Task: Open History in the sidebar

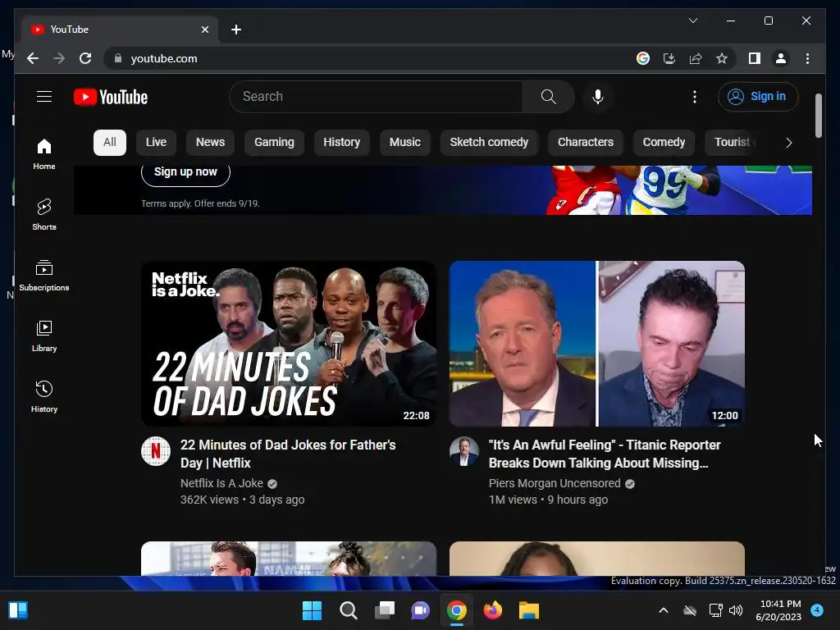Action: point(44,396)
